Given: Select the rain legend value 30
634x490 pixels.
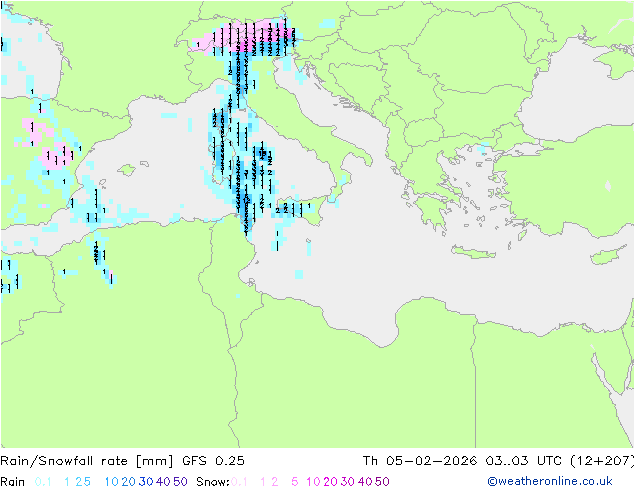Looking at the screenshot, I should tap(146, 482).
